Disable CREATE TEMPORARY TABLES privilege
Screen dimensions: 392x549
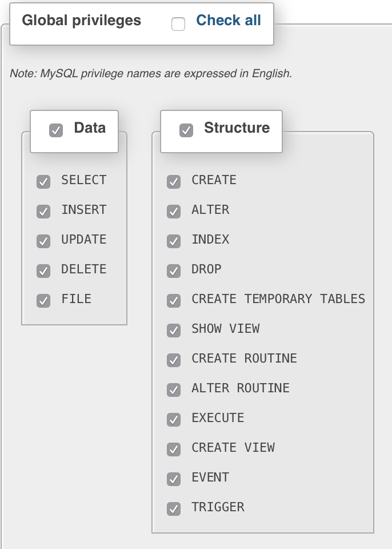point(174,301)
